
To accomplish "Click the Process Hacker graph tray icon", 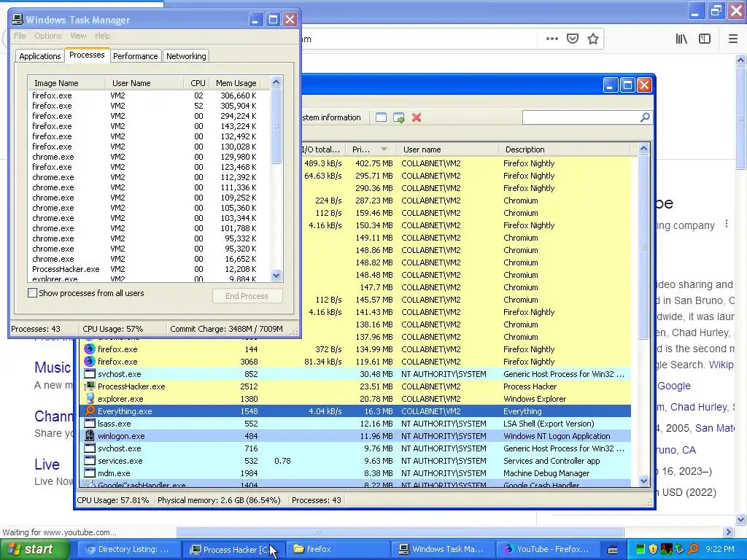I will (667, 549).
